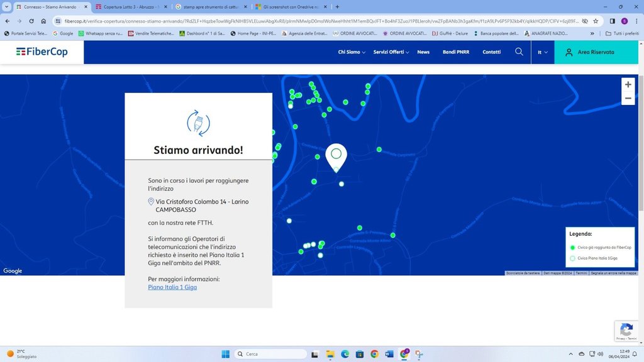The image size is (644, 362).
Task: Click the white location pin marker
Action: pos(336,156)
